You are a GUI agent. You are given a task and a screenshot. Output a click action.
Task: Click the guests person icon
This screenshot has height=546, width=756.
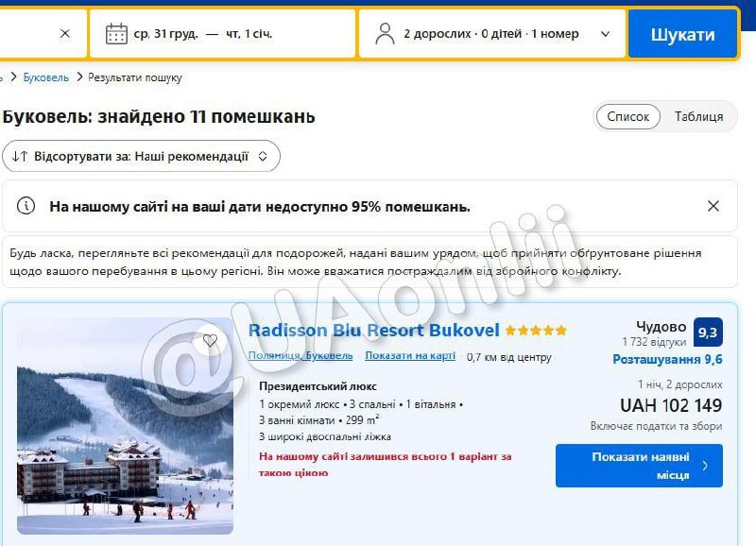(385, 34)
